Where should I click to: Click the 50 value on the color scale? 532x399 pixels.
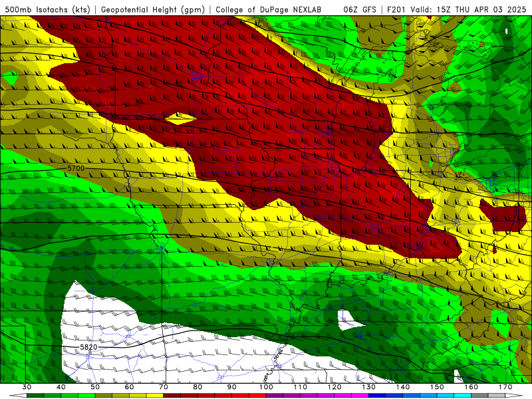[x=95, y=387]
